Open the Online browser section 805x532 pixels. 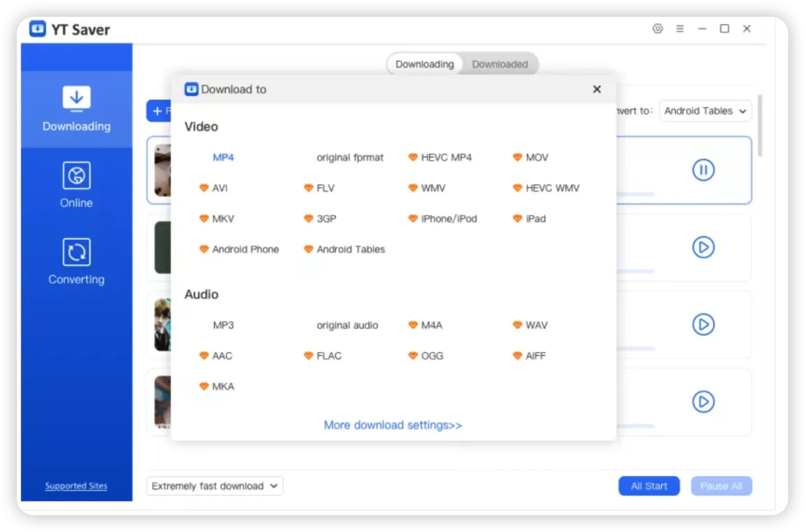(x=76, y=184)
